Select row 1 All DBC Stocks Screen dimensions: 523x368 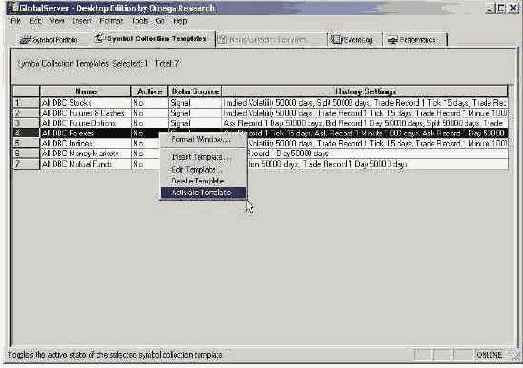tap(260, 103)
